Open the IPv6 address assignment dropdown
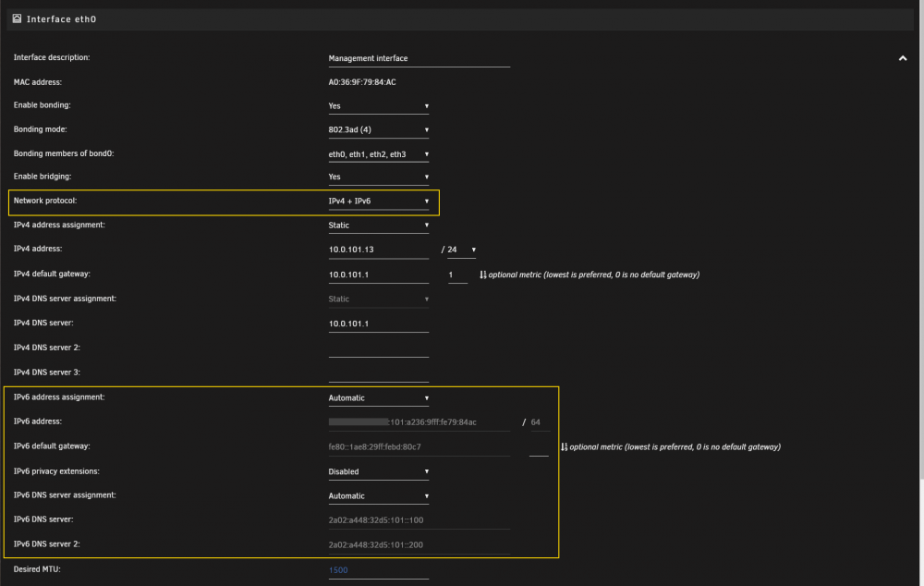 pyautogui.click(x=378, y=398)
